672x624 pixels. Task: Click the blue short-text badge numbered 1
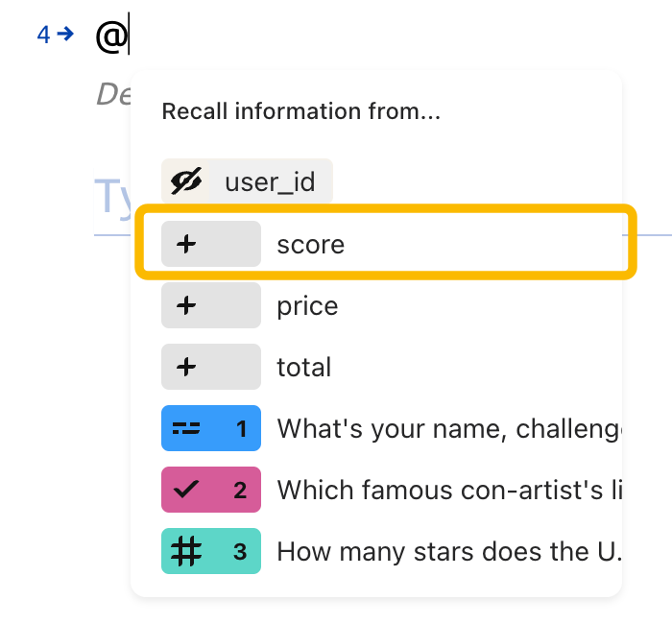tap(211, 428)
